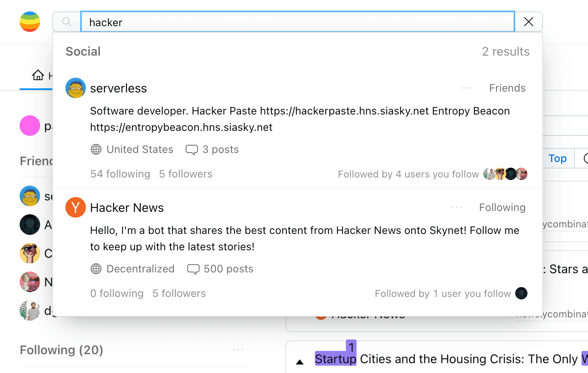This screenshot has height=373, width=588.
Task: Click the first follower avatar for serverless
Action: (x=489, y=174)
